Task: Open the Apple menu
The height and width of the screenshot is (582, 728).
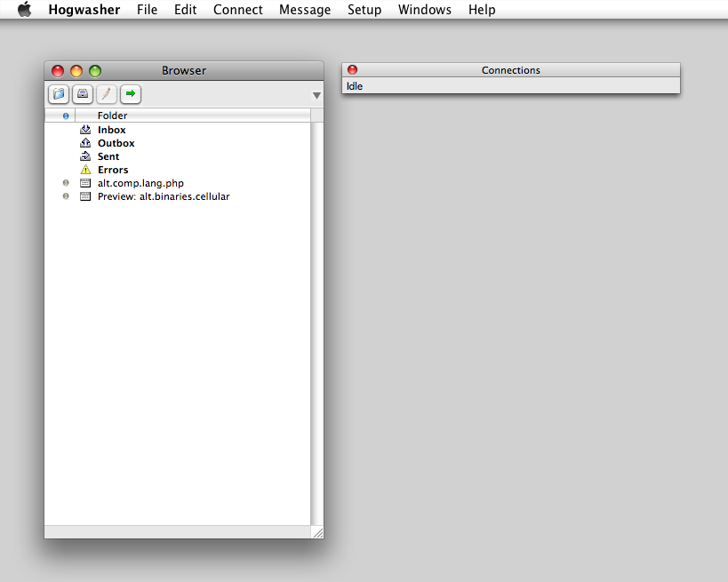Action: click(24, 9)
